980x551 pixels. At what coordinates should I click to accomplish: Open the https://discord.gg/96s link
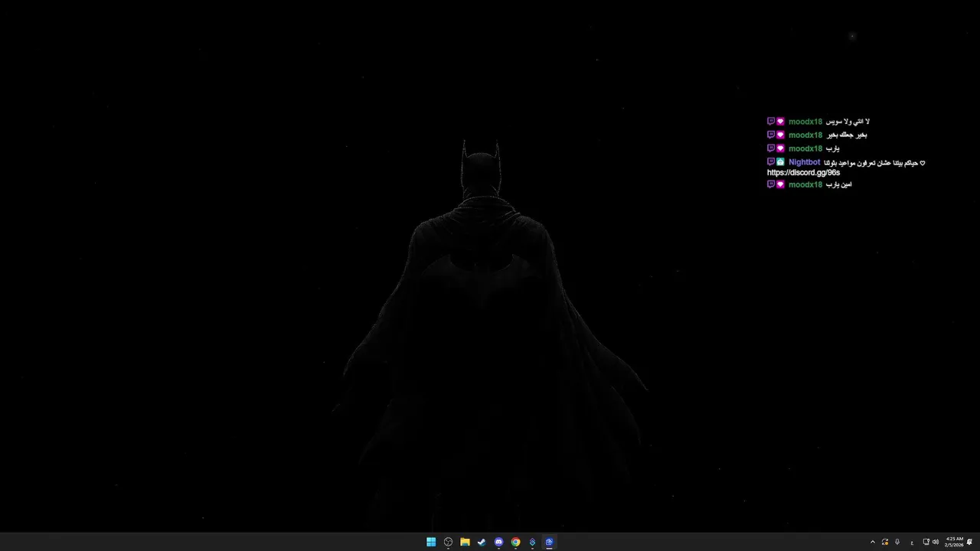pos(804,173)
